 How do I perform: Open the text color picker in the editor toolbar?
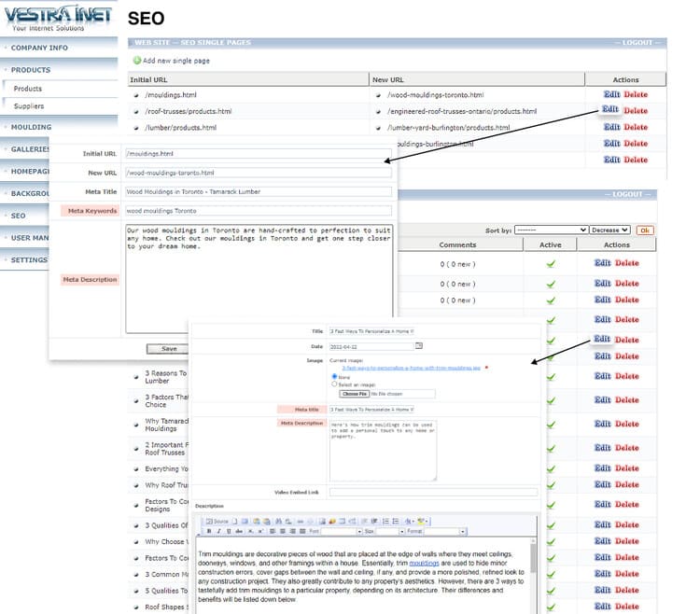(409, 522)
